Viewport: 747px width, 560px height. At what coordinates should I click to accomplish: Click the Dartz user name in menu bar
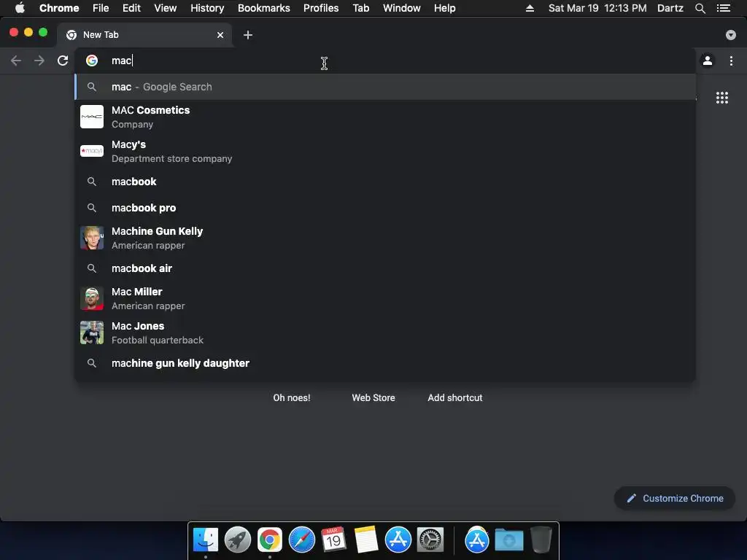[x=670, y=8]
